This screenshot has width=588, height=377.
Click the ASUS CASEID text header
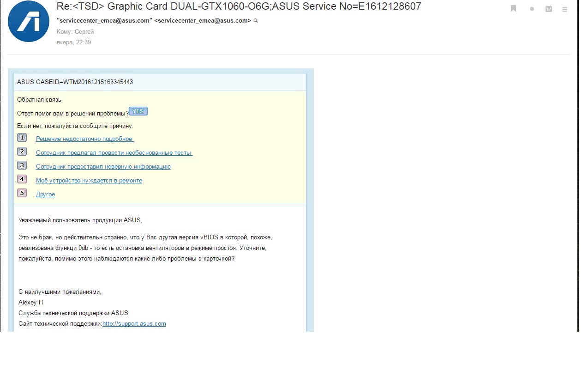point(75,82)
